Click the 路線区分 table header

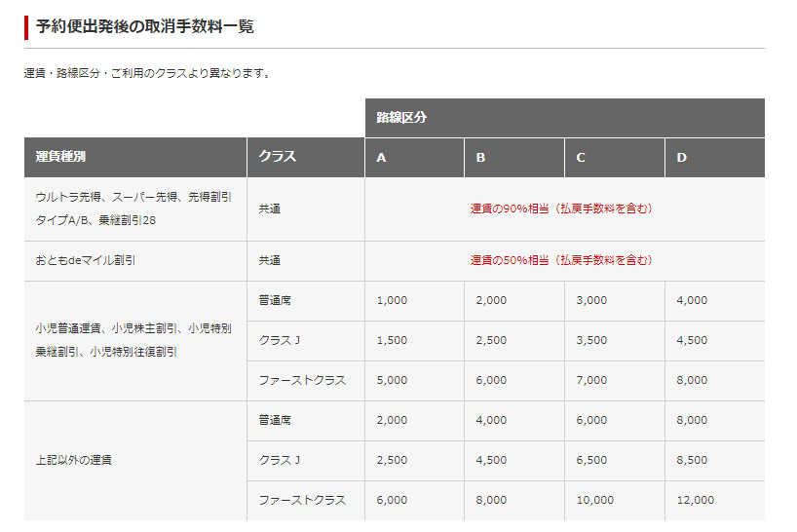565,118
